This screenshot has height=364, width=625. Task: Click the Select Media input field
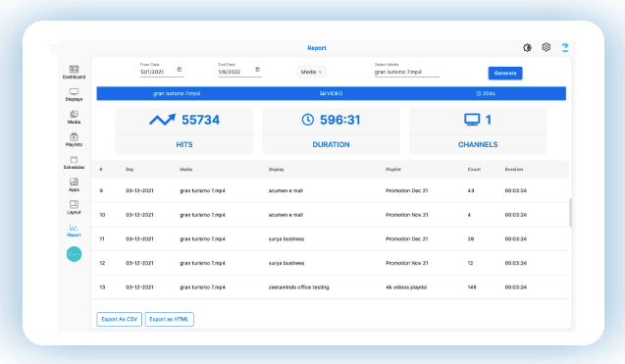[406, 73]
